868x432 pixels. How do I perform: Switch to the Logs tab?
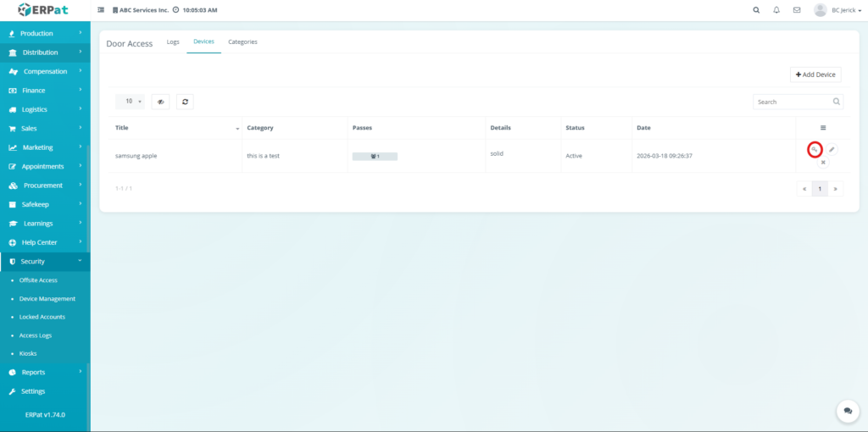tap(173, 42)
